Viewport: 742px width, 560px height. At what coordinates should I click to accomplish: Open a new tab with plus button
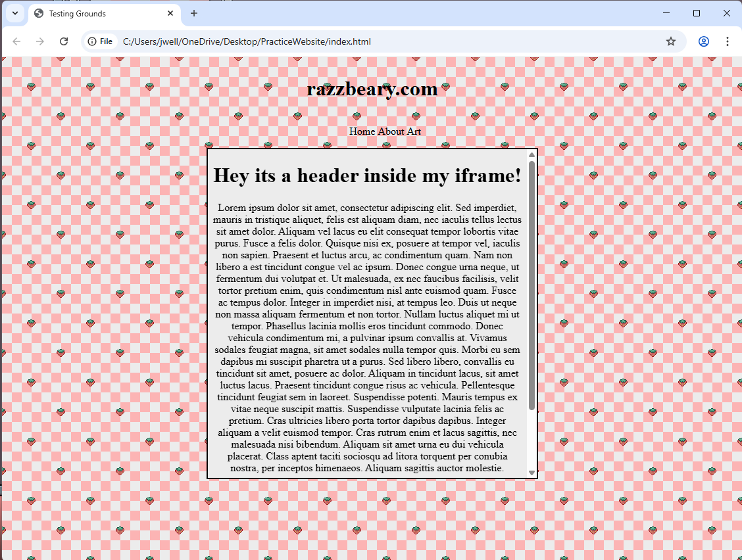[x=193, y=13]
